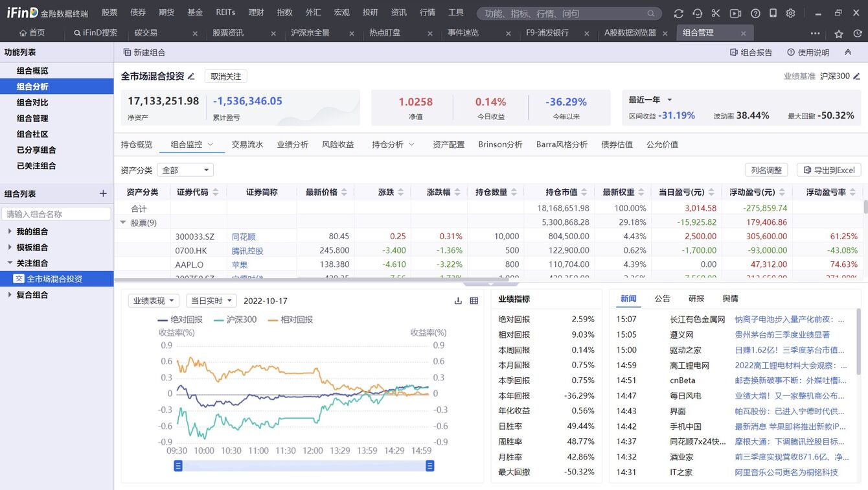Switch to 公告 tab in news panel

tap(662, 299)
